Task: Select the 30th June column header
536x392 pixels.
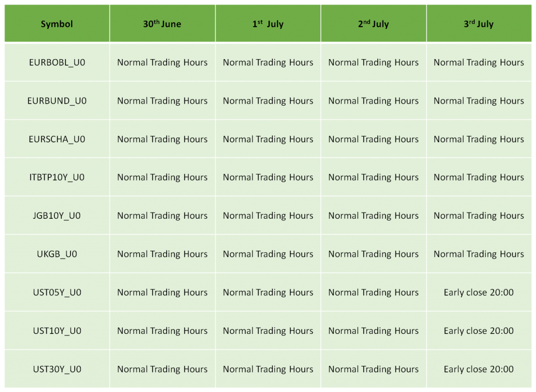Action: coord(162,24)
